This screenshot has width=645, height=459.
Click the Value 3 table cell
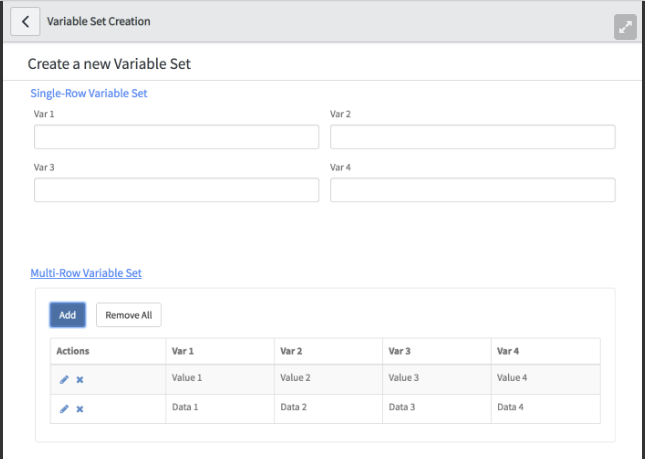437,379
